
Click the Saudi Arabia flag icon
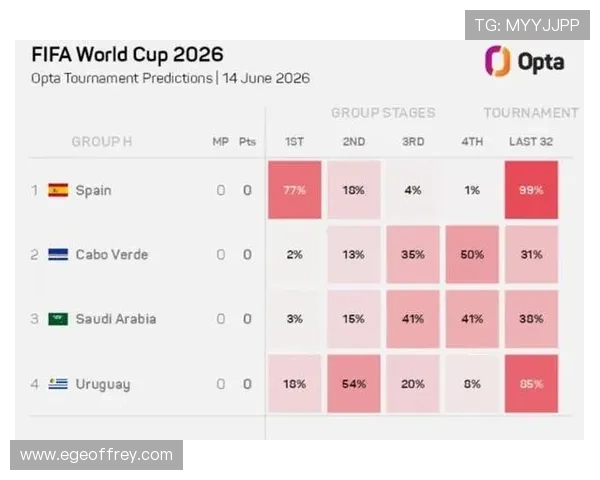[x=58, y=319]
